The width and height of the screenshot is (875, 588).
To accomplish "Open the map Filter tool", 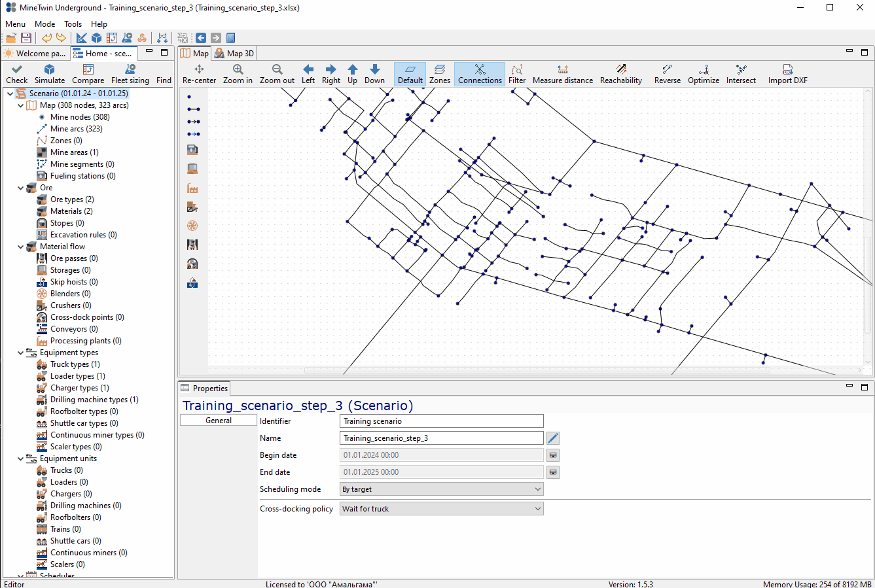I will 517,74.
